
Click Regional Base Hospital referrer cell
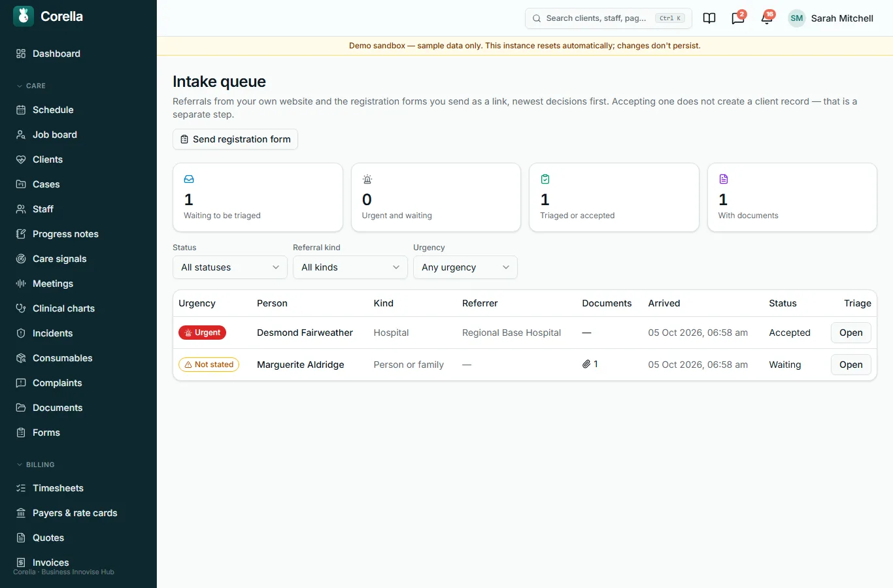click(511, 333)
